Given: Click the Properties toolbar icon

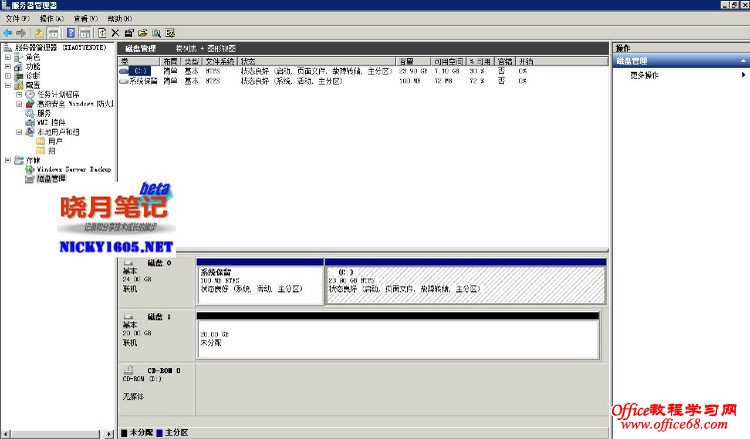Looking at the screenshot, I should click(129, 33).
